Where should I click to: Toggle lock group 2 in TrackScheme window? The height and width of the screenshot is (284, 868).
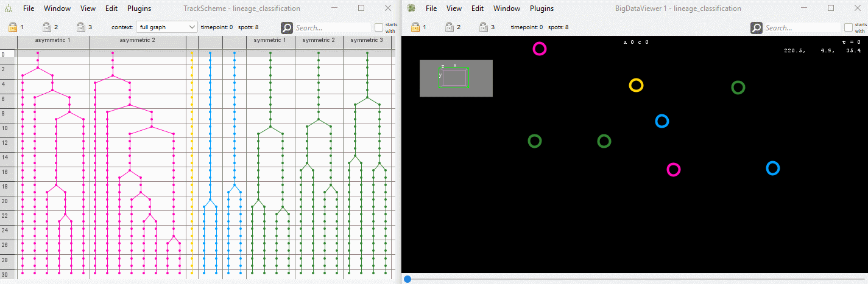[x=46, y=27]
